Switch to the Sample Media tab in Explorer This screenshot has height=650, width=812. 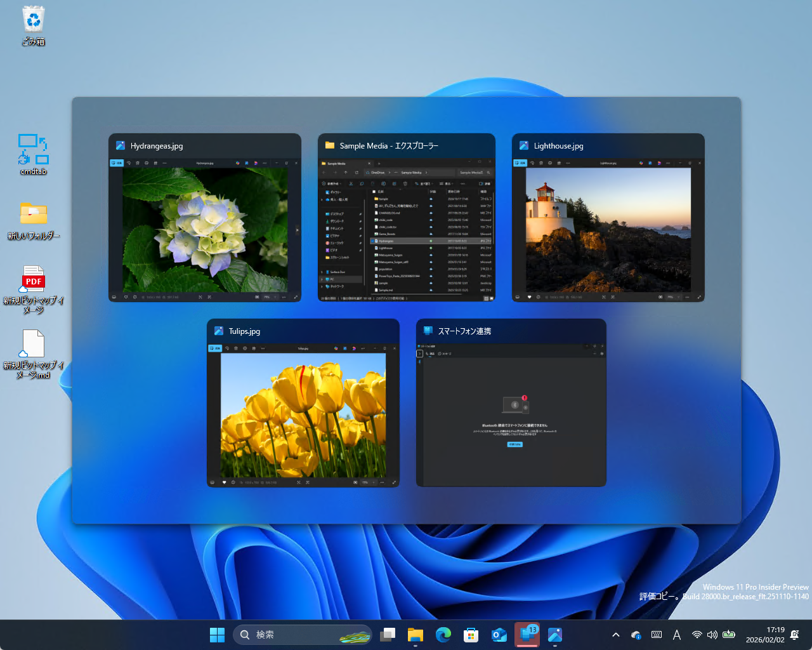(339, 163)
